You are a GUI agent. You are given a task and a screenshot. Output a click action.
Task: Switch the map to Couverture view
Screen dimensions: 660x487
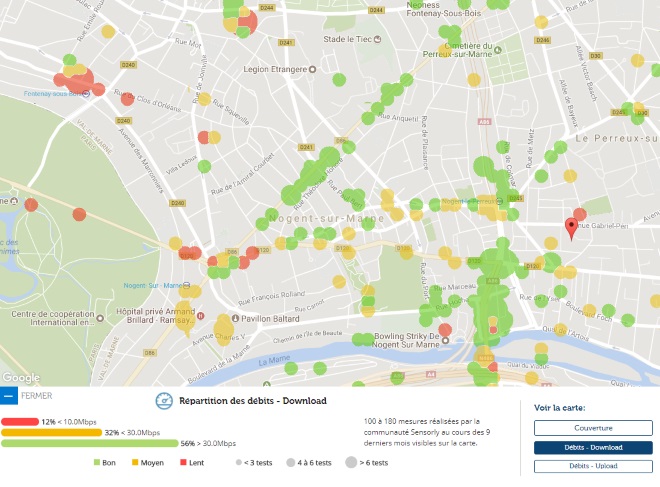pyautogui.click(x=585, y=427)
